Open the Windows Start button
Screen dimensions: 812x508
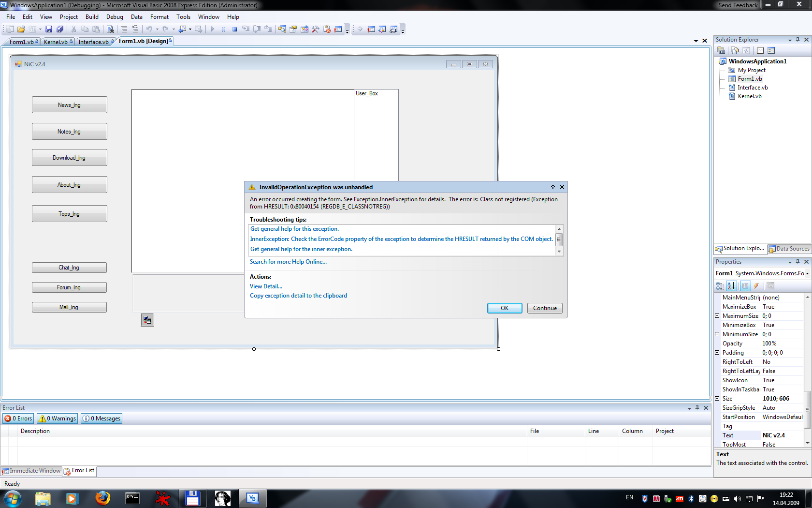pyautogui.click(x=13, y=498)
